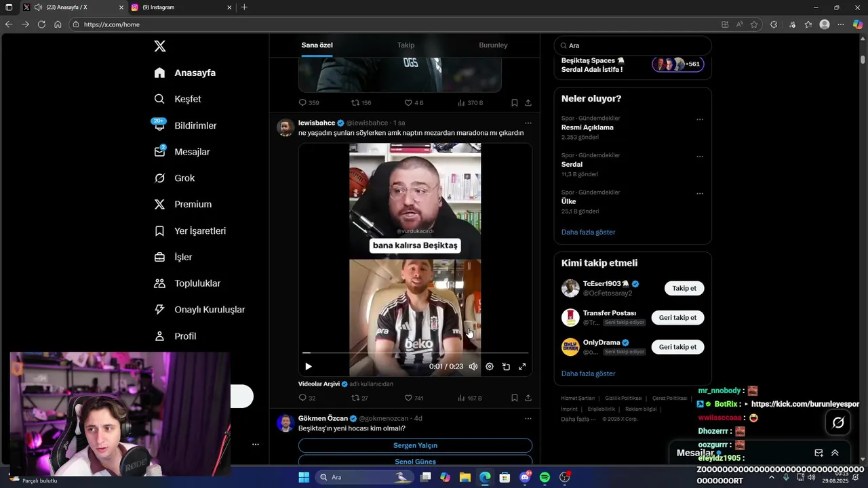Open Topluluklar communities
Image resolution: width=868 pixels, height=488 pixels.
(187, 283)
